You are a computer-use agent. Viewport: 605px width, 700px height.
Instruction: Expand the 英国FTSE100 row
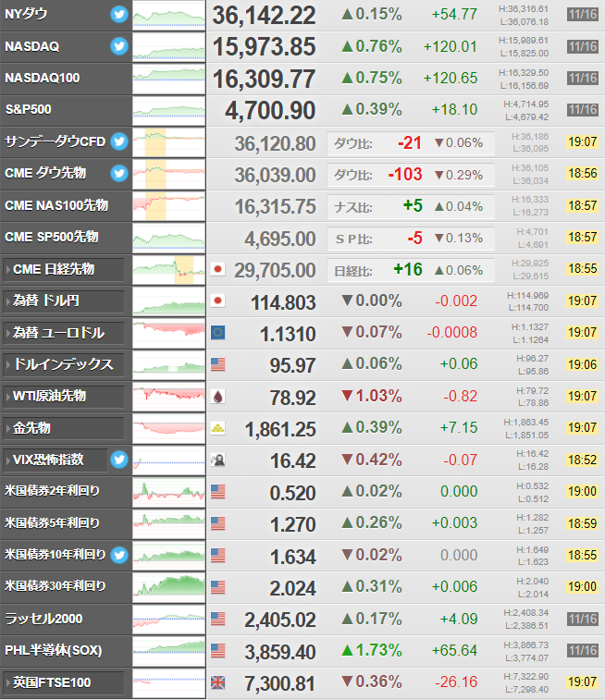point(64,682)
